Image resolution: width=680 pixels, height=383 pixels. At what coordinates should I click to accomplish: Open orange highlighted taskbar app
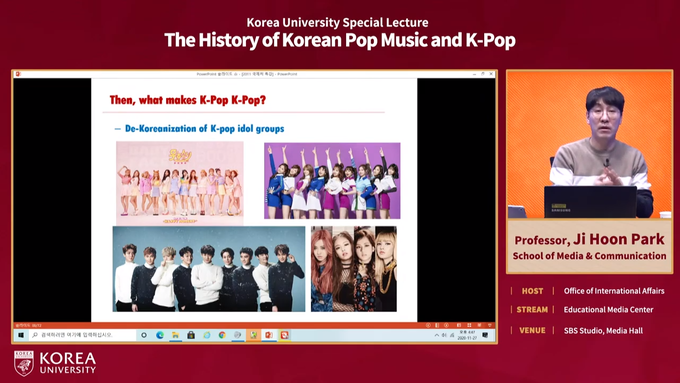point(253,335)
